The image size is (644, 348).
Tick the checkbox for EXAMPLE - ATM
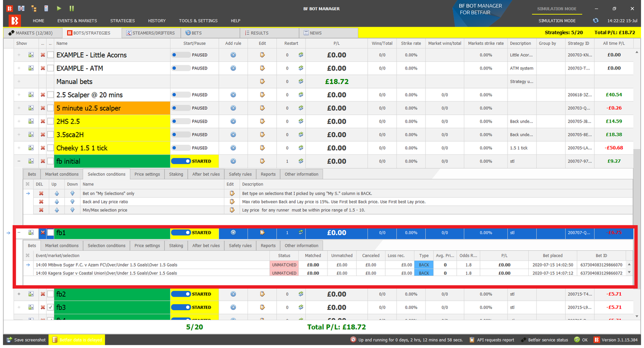(50, 68)
